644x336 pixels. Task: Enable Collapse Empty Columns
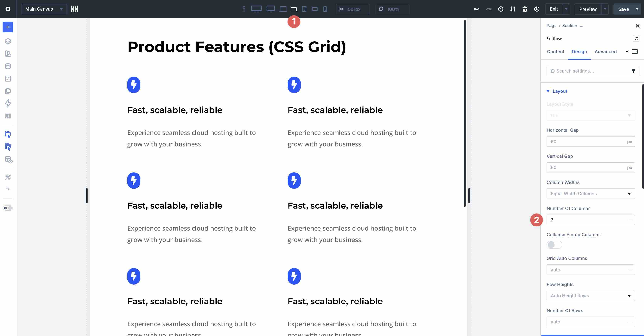click(554, 245)
